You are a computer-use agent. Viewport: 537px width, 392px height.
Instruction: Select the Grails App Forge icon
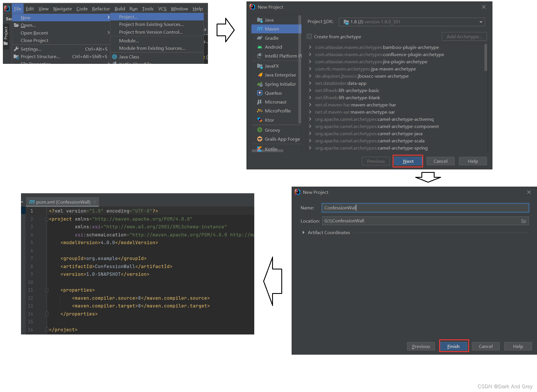[260, 139]
